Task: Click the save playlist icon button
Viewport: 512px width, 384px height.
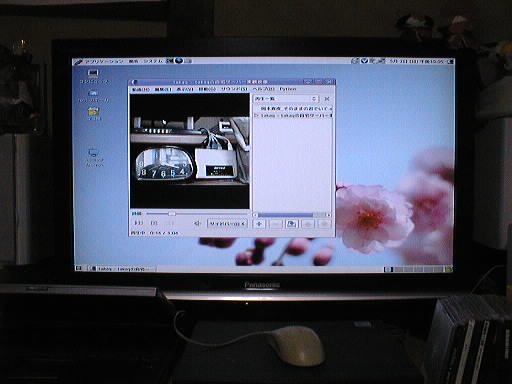Action: tap(291, 224)
